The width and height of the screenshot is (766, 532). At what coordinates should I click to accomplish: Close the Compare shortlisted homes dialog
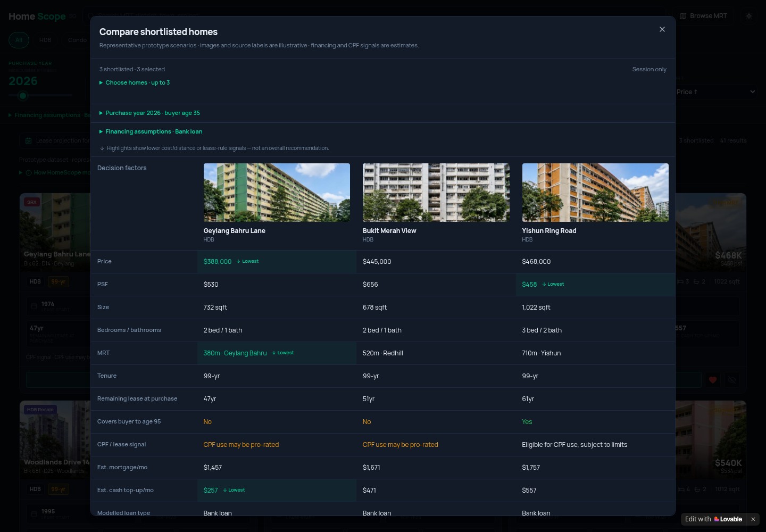[x=662, y=29]
